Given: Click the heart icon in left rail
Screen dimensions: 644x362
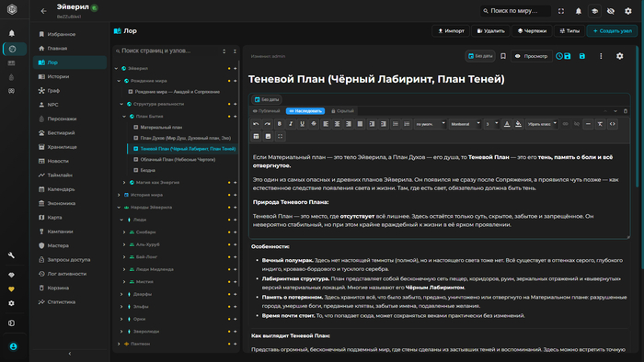Looking at the screenshot, I should (11, 289).
